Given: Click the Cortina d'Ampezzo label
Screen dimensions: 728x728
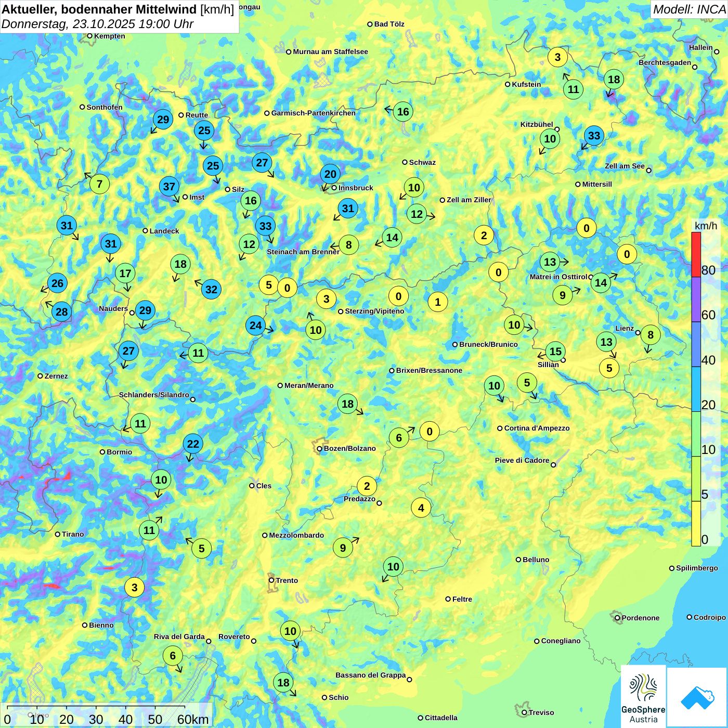Looking at the screenshot, I should [x=537, y=428].
